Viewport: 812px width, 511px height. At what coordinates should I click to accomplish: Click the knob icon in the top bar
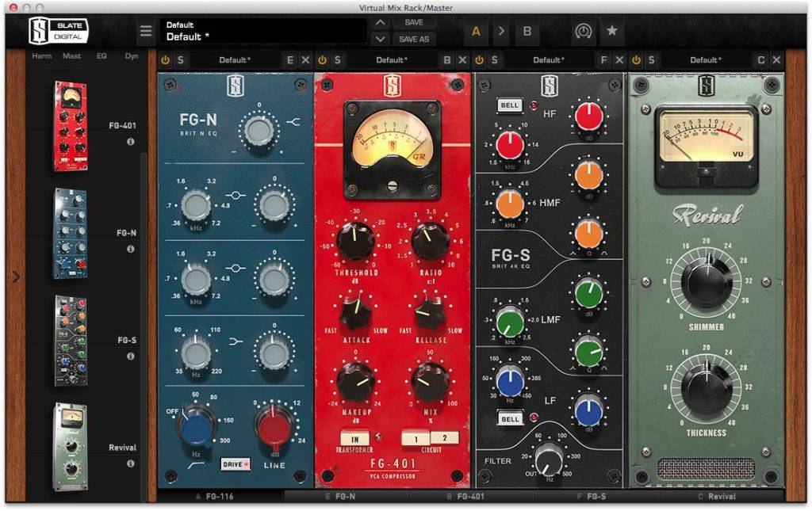pyautogui.click(x=583, y=32)
